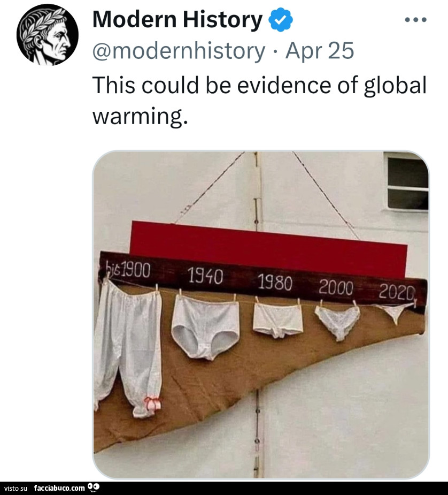This screenshot has width=448, height=495.
Task: Click the pink bow on the bloomers
Action: tap(152, 402)
